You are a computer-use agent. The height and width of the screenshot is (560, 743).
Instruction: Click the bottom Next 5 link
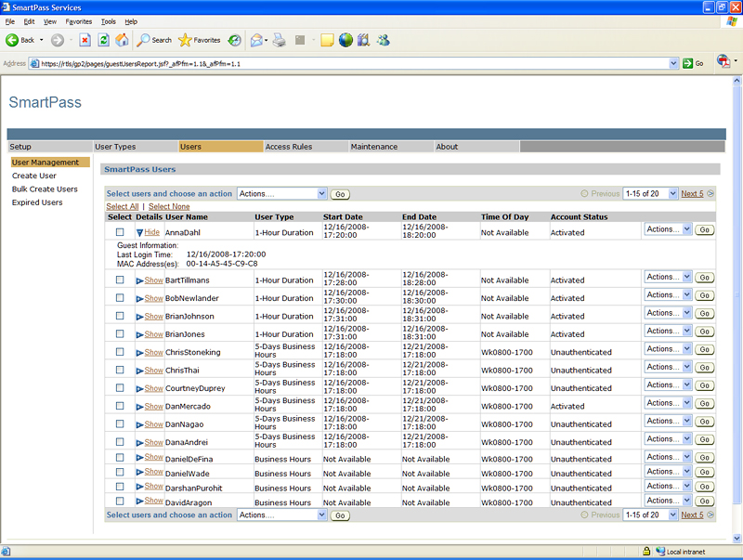(x=692, y=515)
